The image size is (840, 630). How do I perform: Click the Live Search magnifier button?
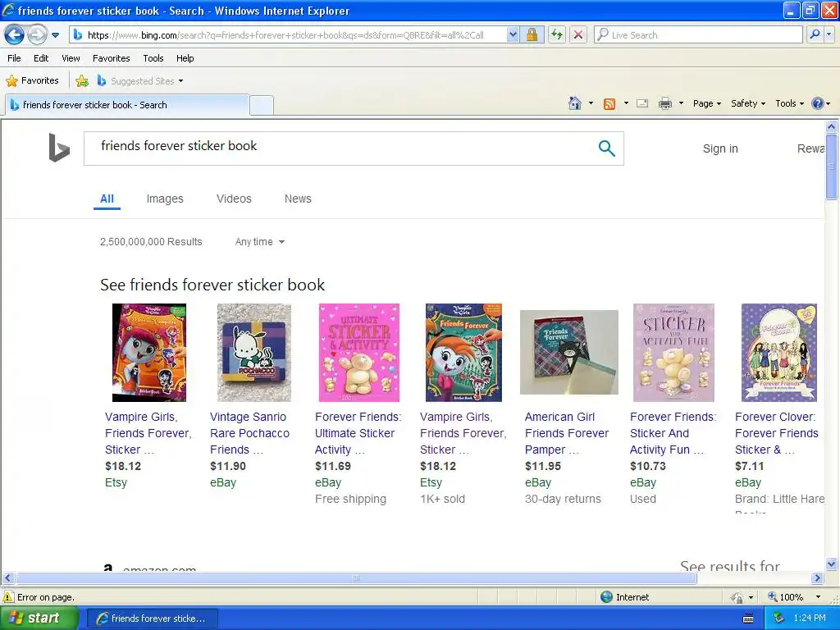(x=815, y=35)
